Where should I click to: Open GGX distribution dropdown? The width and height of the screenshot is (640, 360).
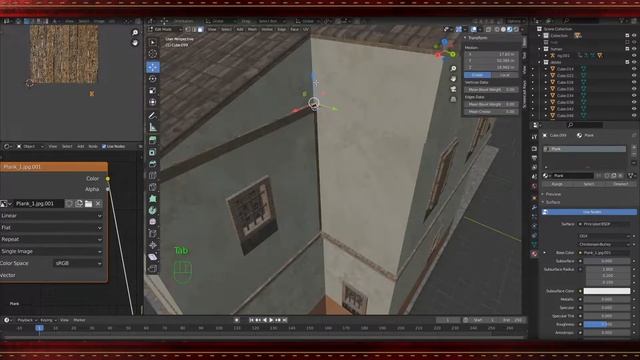(x=604, y=236)
